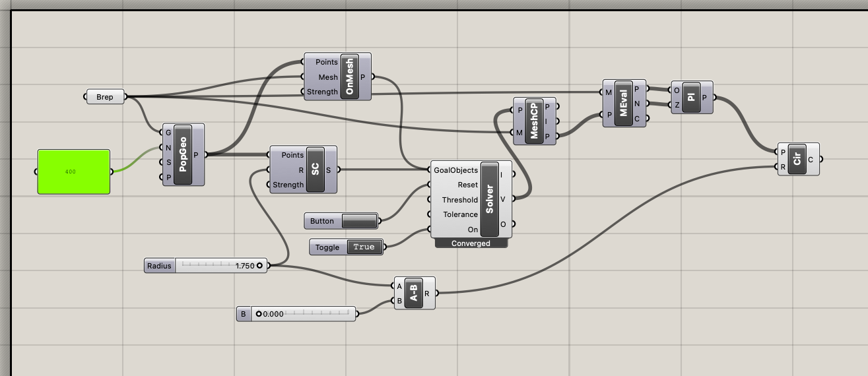This screenshot has height=376, width=868.
Task: Toggle the True boolean toggle value
Action: (364, 247)
